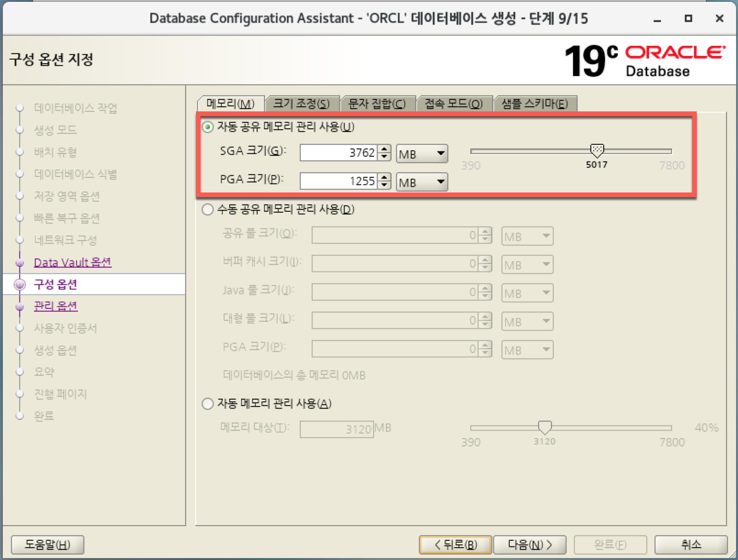Increase SGA size with the spinner arrows

click(x=384, y=148)
